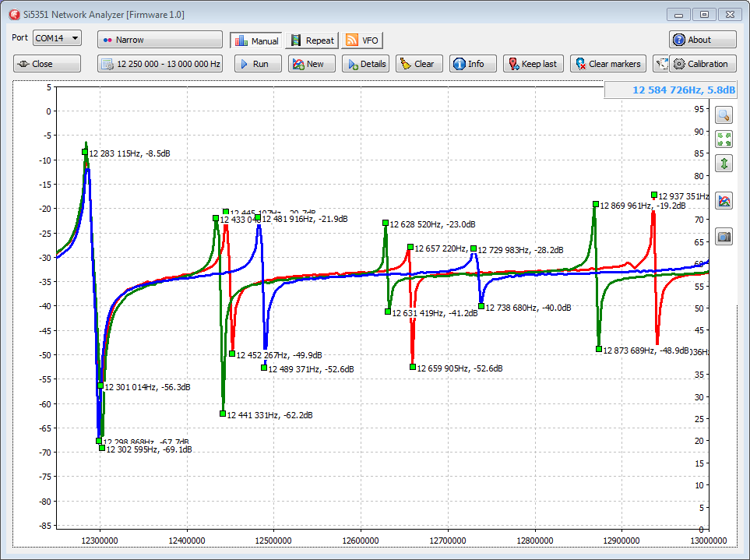Open the Narrow bandwidth selector

(160, 40)
